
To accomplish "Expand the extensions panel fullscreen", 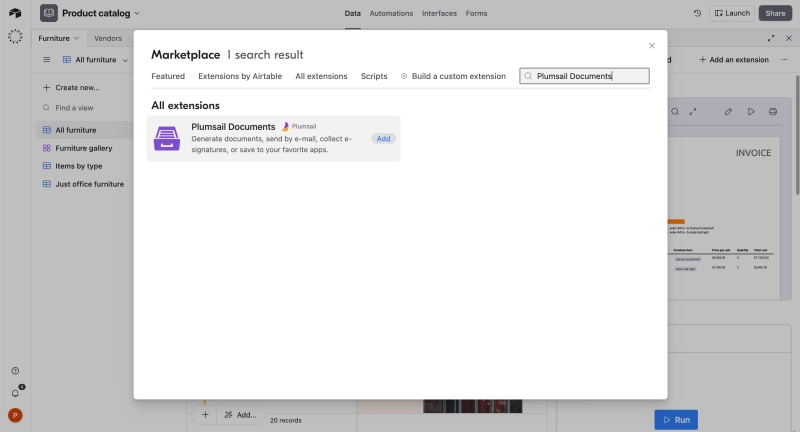I will click(x=771, y=38).
